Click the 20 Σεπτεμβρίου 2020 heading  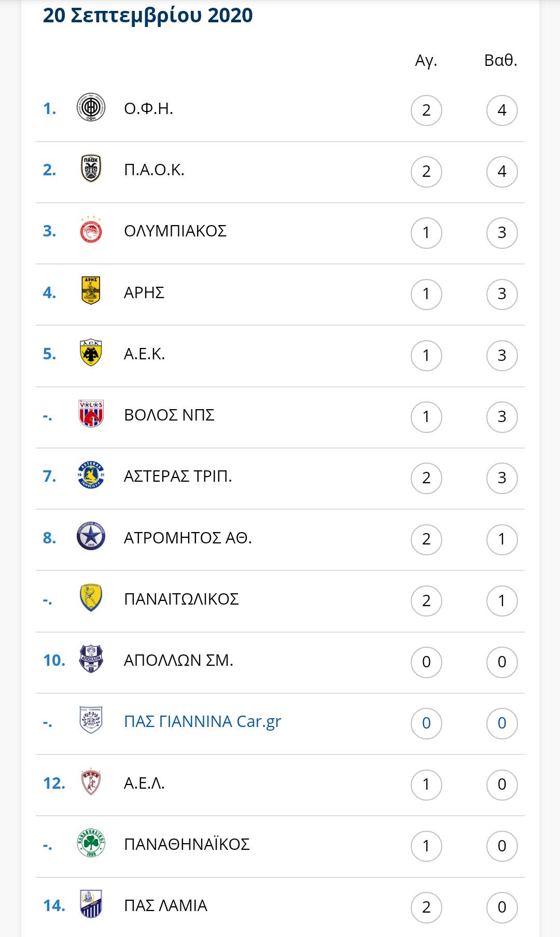coord(148,16)
